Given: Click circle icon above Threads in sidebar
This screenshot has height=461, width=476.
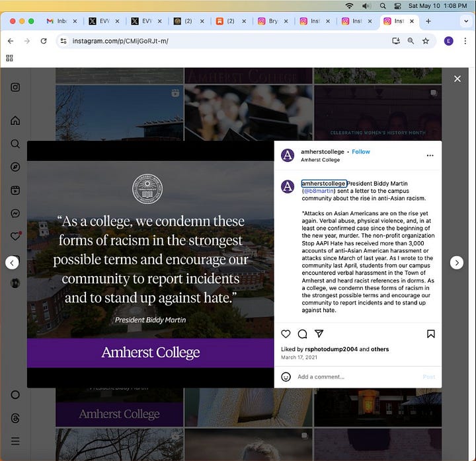Looking at the screenshot, I should click(x=15, y=394).
